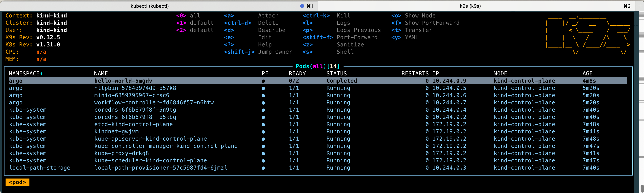
Task: Click <1> default namespace filter
Action: [x=181, y=23]
